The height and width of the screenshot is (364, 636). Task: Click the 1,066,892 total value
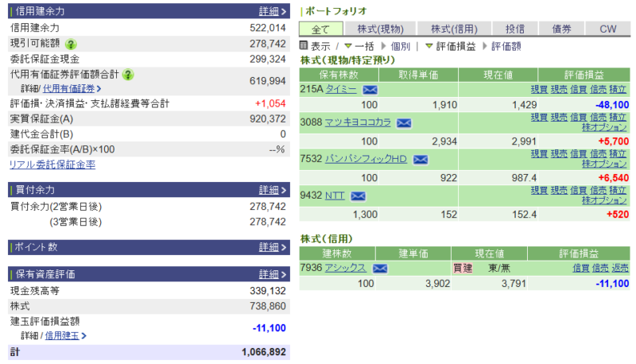pos(264,352)
